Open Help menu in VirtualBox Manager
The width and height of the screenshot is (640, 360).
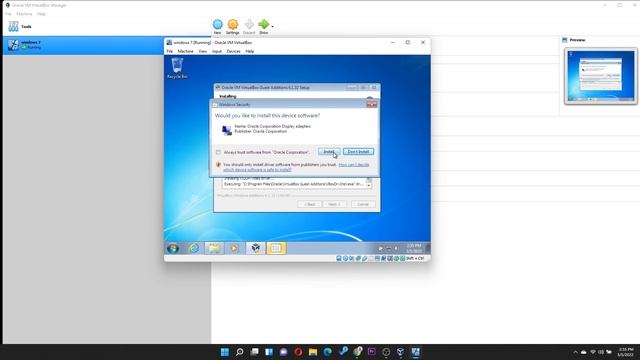[x=41, y=14]
